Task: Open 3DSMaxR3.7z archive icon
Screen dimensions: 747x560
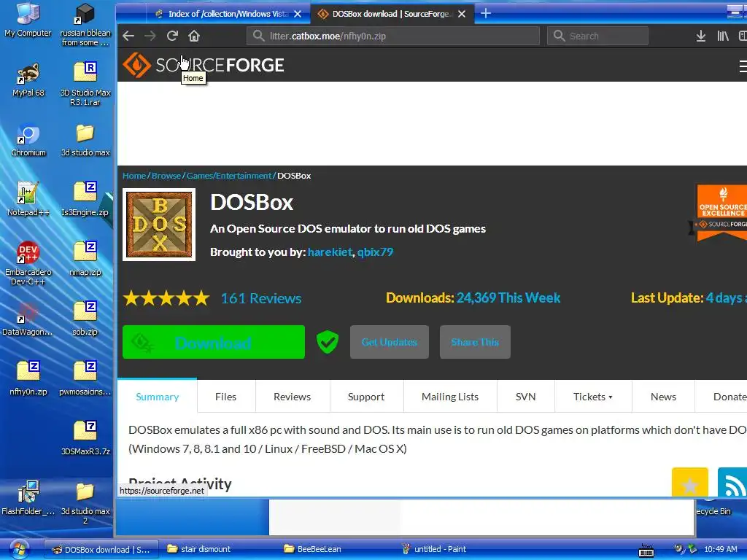Action: click(85, 438)
